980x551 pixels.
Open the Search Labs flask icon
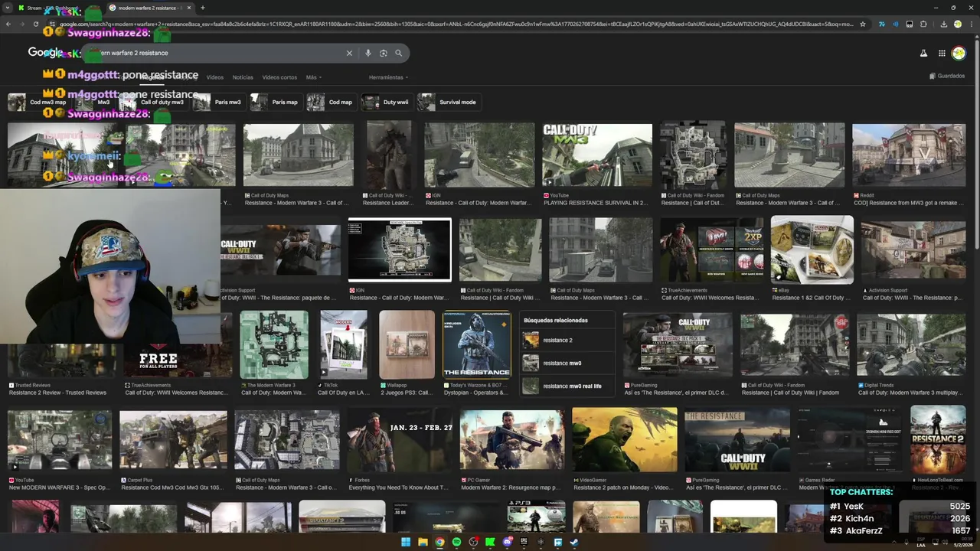(923, 53)
